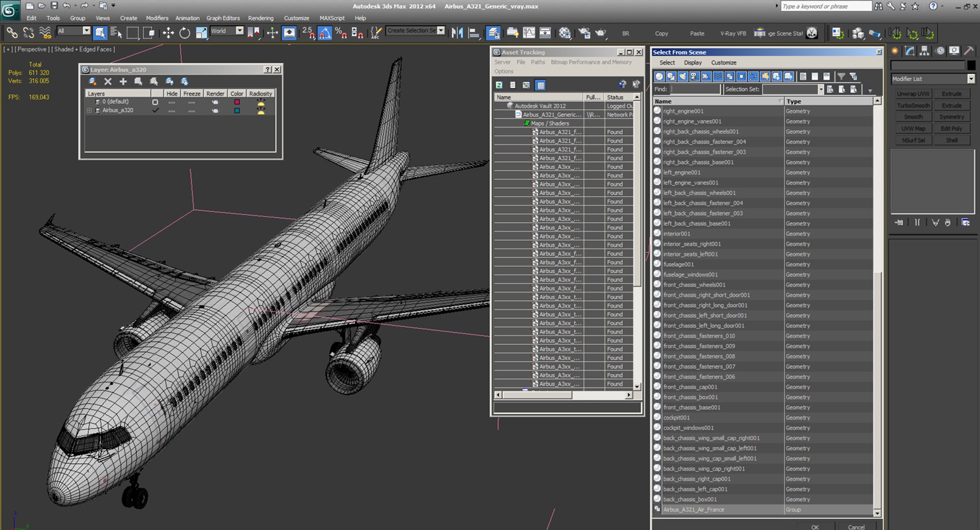The image size is (980, 530).
Task: Switch Asset Tracking to table view icon
Action: point(541,85)
